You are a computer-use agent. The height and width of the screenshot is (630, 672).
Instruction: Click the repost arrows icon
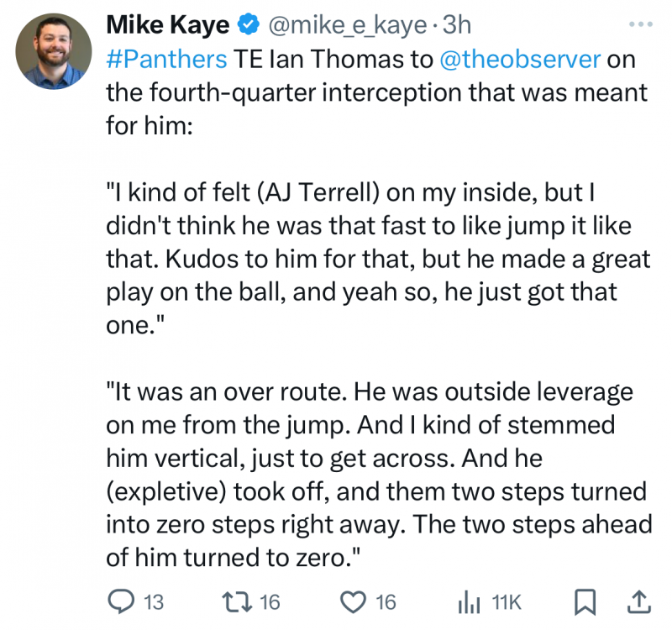coord(243,601)
